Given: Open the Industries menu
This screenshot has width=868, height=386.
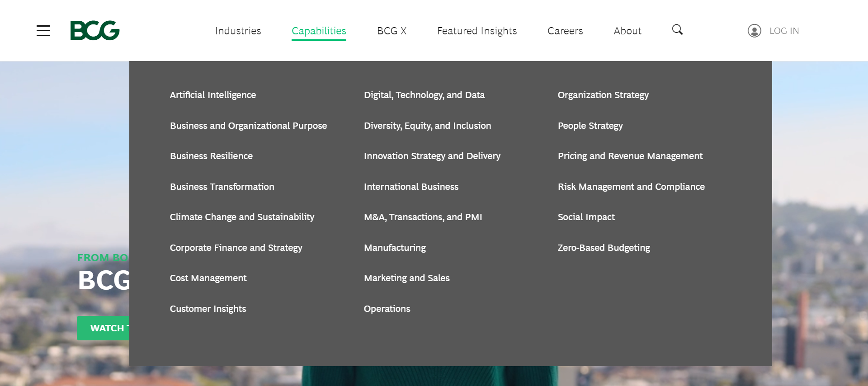Looking at the screenshot, I should point(238,31).
